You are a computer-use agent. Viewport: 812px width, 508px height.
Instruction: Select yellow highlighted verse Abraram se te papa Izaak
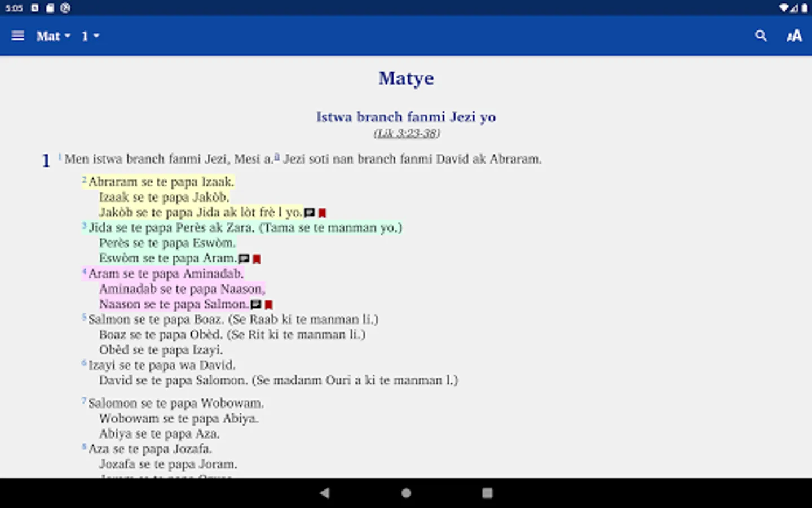161,182
